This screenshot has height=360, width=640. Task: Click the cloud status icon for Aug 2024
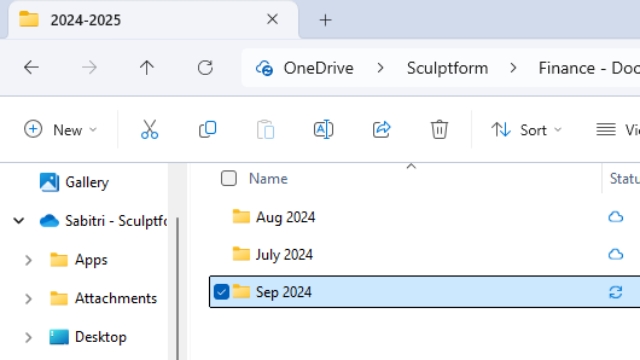click(x=616, y=217)
